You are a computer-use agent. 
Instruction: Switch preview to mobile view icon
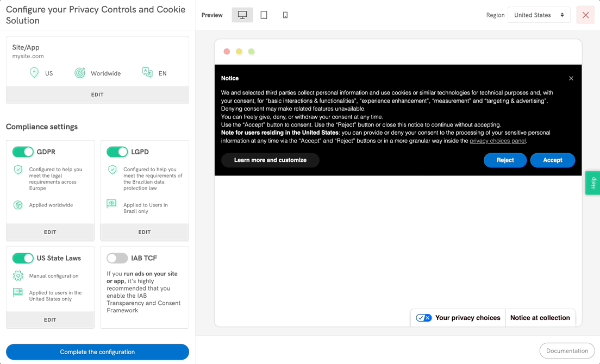tap(285, 15)
